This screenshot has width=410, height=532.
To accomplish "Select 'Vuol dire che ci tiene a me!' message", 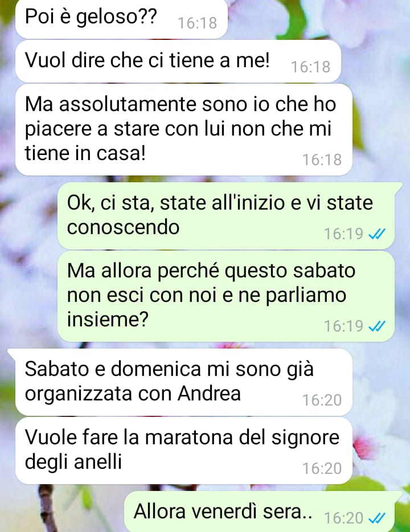I will (178, 62).
